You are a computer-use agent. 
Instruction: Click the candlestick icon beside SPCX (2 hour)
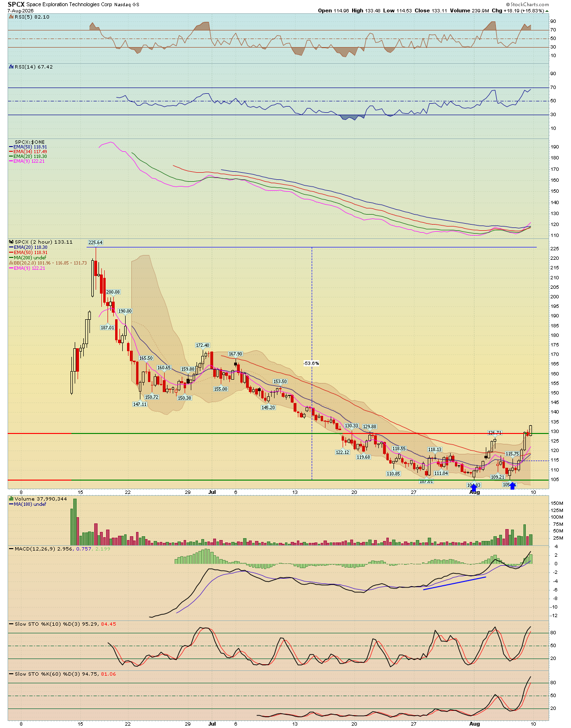point(12,242)
